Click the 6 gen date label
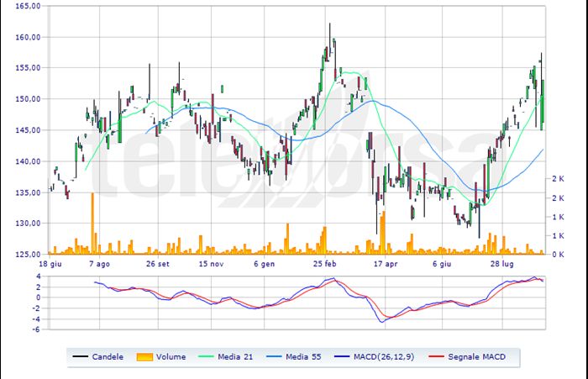This screenshot has height=379, width=588. [264, 264]
